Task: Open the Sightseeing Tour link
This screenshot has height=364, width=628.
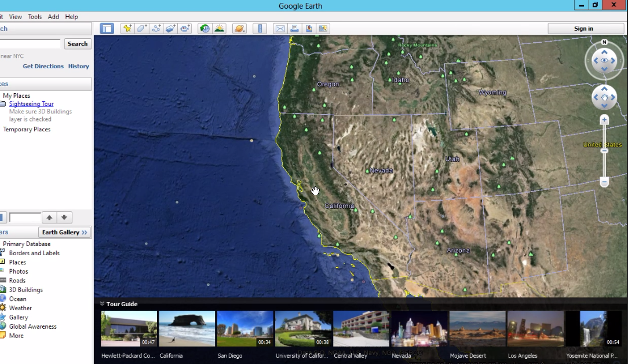Action: pyautogui.click(x=31, y=104)
